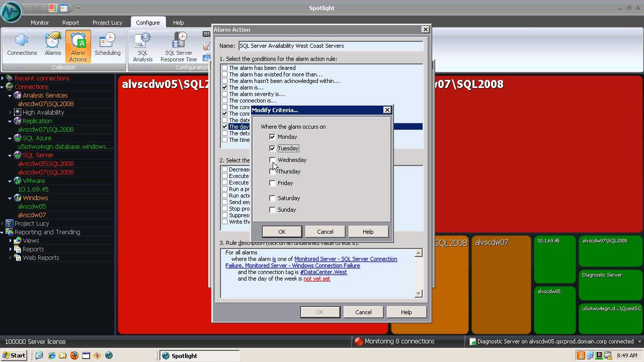Expand the Views node
This screenshot has height=362, width=644.
tap(10, 241)
